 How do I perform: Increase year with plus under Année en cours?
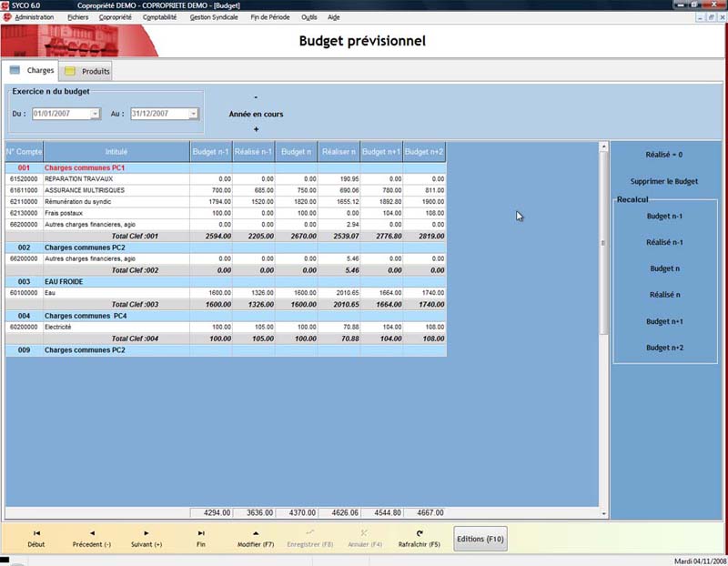pos(256,129)
